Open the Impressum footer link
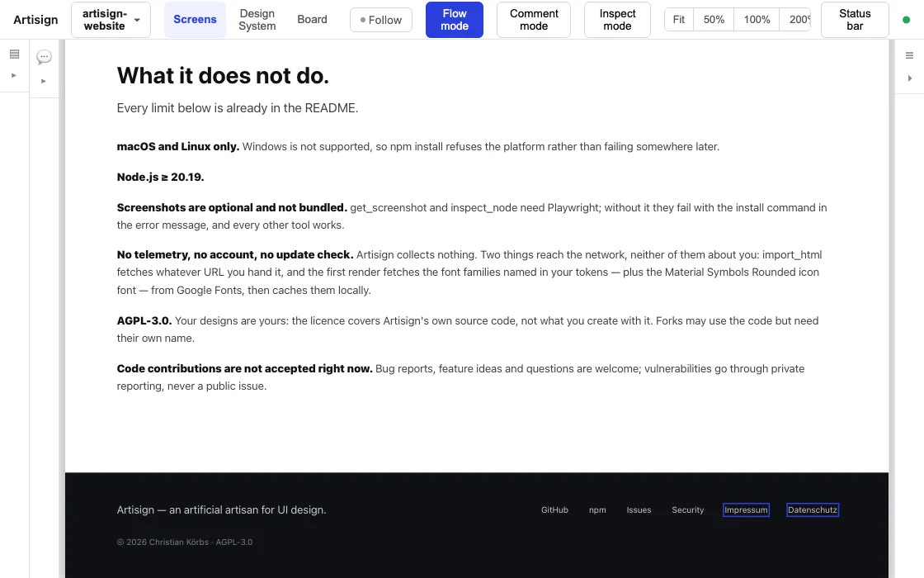This screenshot has height=578, width=924. click(x=746, y=510)
